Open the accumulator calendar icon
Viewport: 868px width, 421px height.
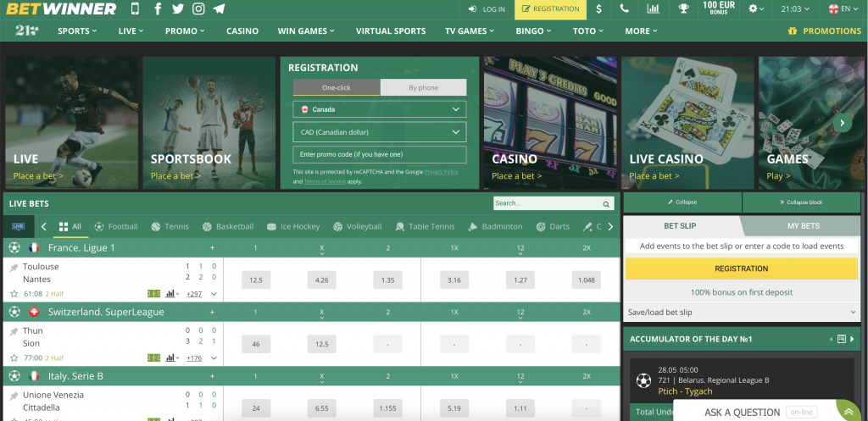[842, 339]
